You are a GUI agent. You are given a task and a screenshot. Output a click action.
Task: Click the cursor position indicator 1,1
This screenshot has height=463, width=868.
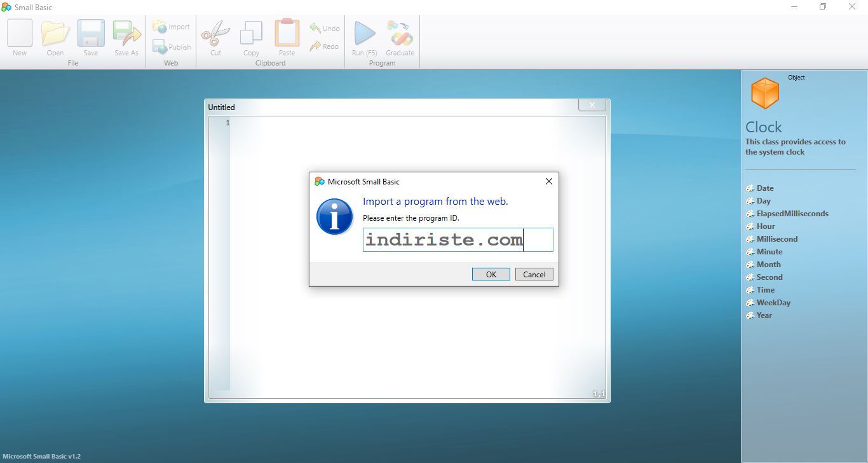coord(599,394)
